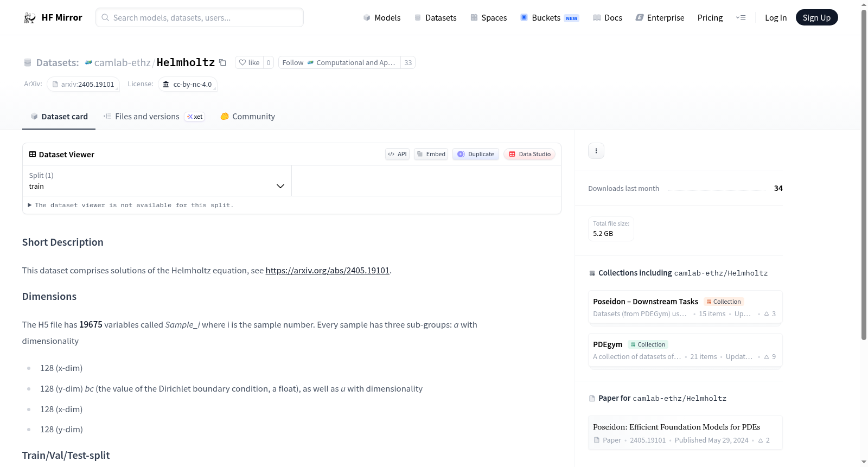868x467 pixels.
Task: Open Data Studio
Action: tap(529, 154)
